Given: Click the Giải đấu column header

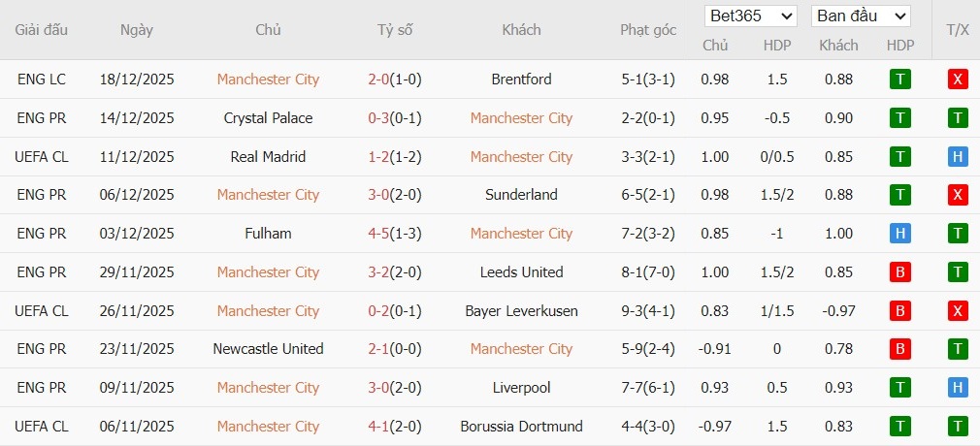Looking at the screenshot, I should tap(42, 30).
